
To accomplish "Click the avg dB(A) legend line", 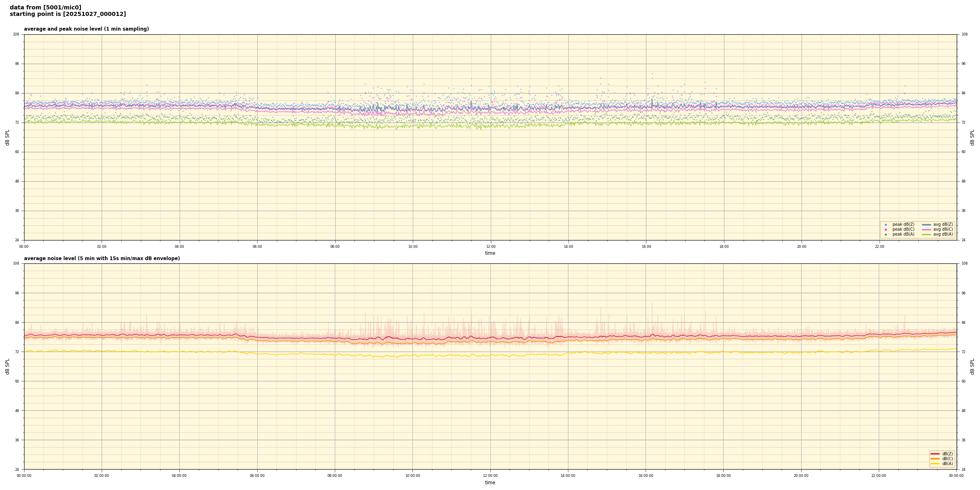I will pyautogui.click(x=926, y=234).
